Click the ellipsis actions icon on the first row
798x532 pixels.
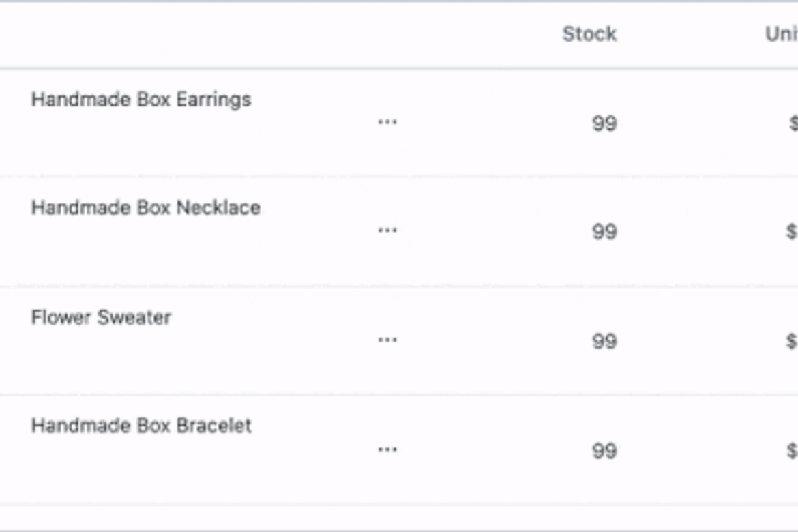387,121
